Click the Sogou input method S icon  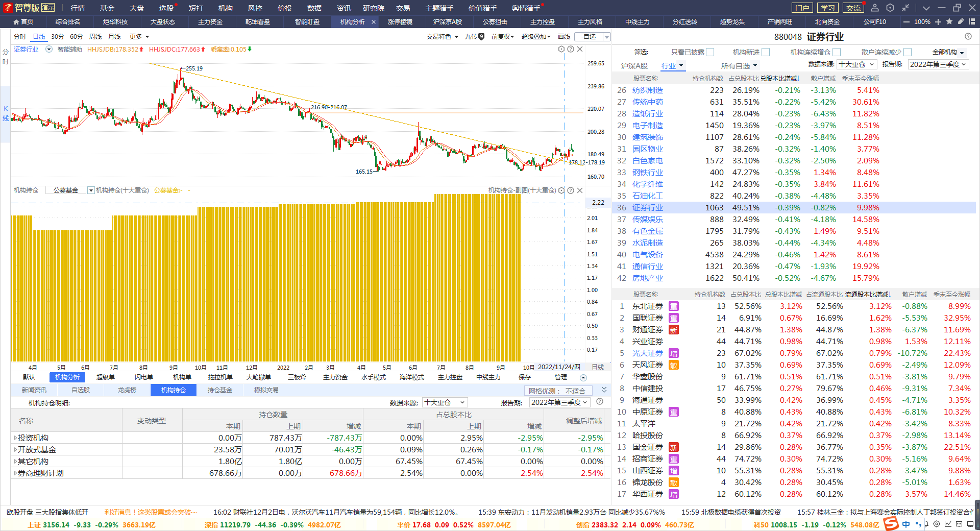[x=891, y=524]
